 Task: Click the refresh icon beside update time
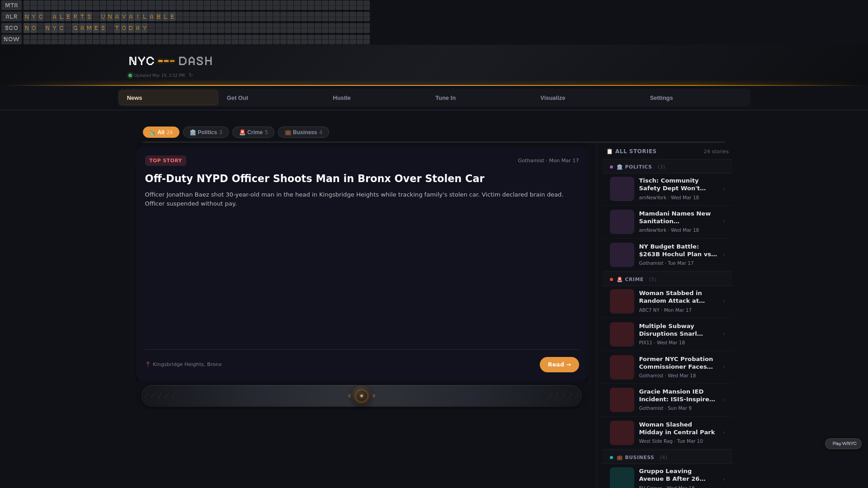pos(191,75)
